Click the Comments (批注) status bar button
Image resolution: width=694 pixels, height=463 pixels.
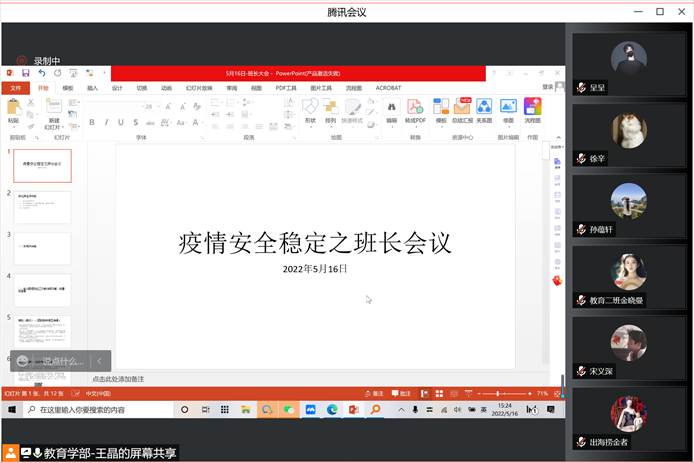(401, 394)
